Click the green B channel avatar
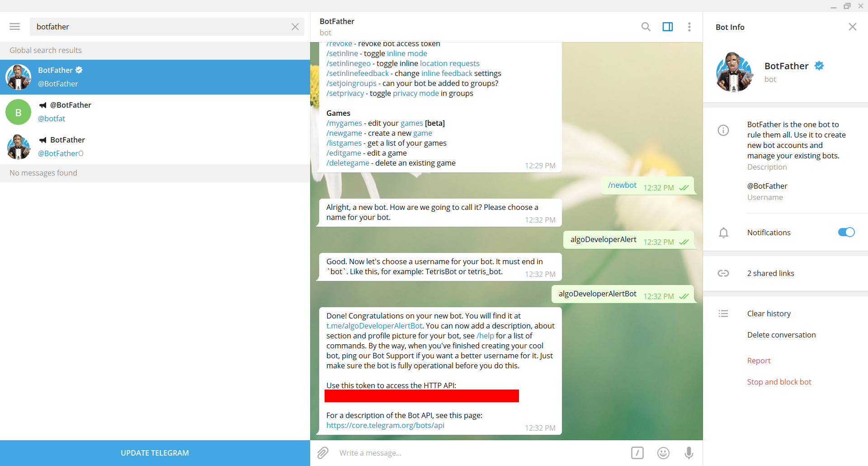The height and width of the screenshot is (466, 868). [x=19, y=112]
